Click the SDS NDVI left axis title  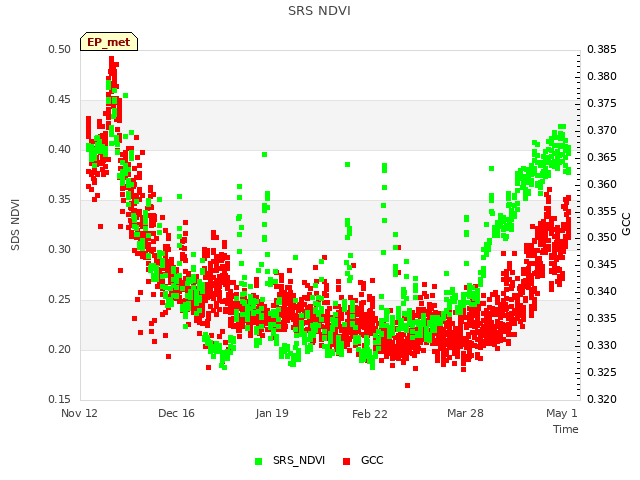(15, 225)
